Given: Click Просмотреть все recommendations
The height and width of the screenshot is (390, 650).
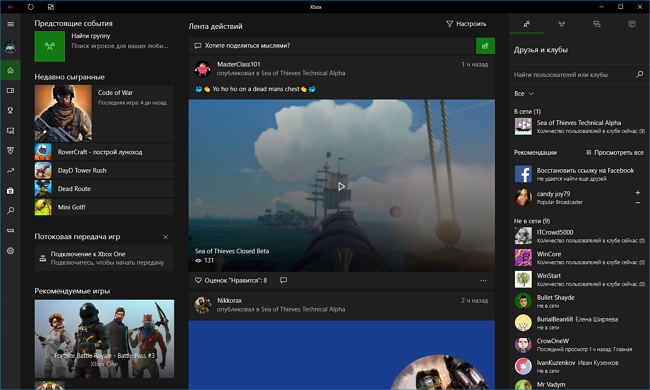Looking at the screenshot, I should pos(615,153).
